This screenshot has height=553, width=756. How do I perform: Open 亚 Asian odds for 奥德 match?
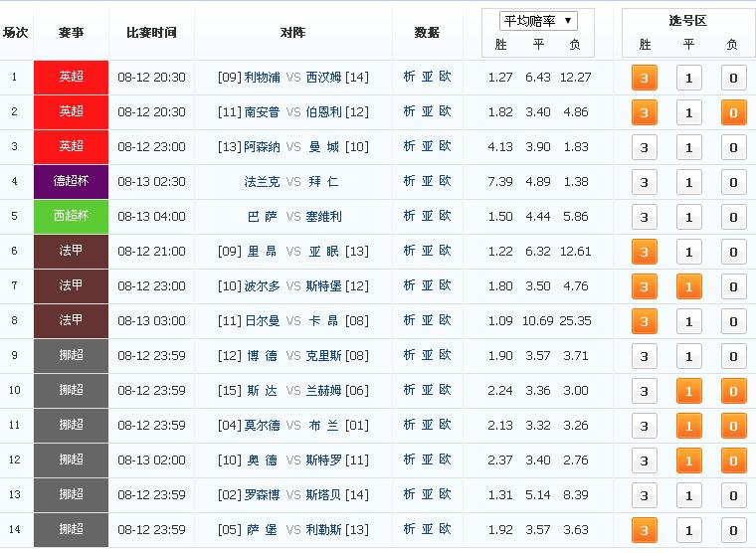click(x=427, y=460)
